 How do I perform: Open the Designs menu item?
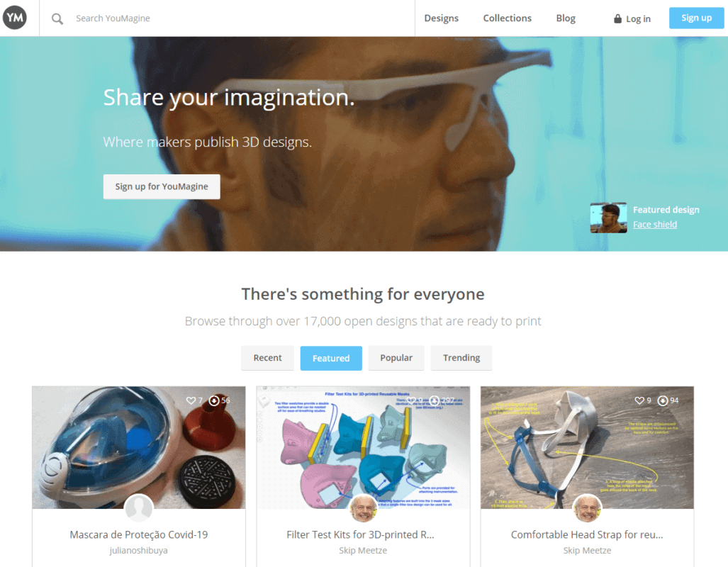(441, 18)
